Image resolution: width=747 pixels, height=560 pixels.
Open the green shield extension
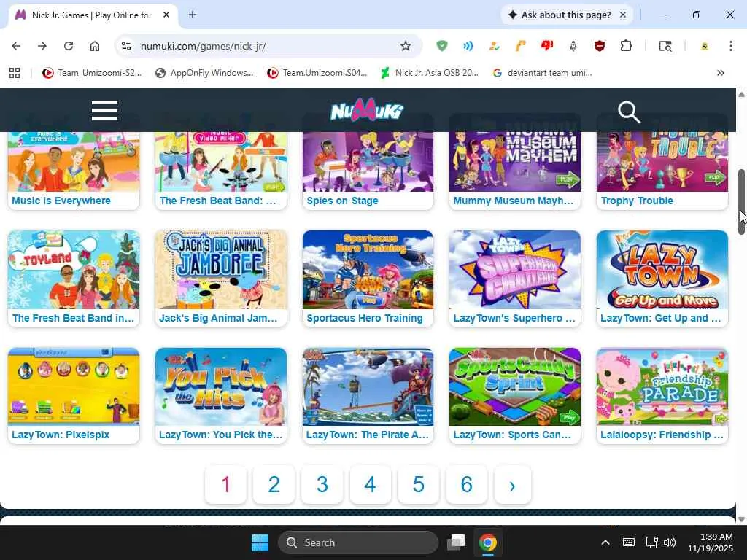pos(442,46)
